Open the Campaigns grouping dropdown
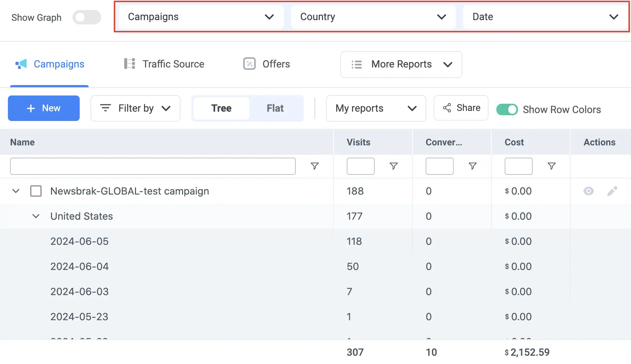Screen dimensions: 631x364 pos(201,17)
